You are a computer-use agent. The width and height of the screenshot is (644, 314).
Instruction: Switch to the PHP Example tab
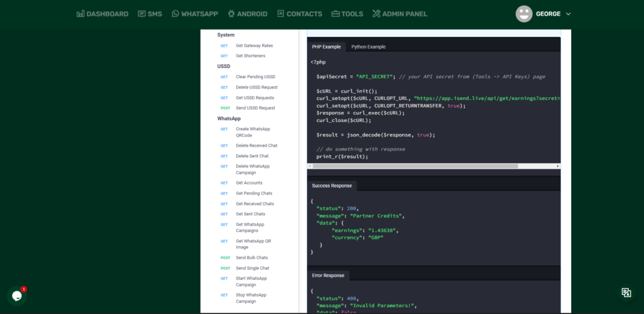pos(326,47)
